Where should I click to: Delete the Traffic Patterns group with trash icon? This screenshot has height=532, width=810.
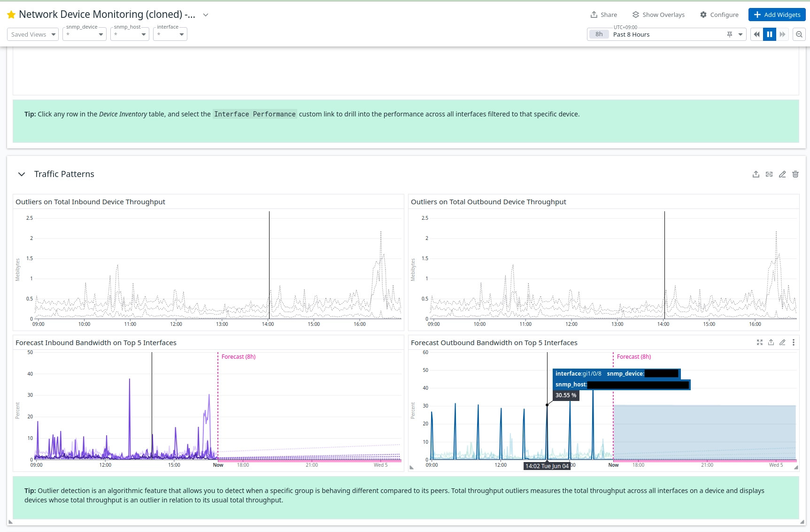click(795, 174)
